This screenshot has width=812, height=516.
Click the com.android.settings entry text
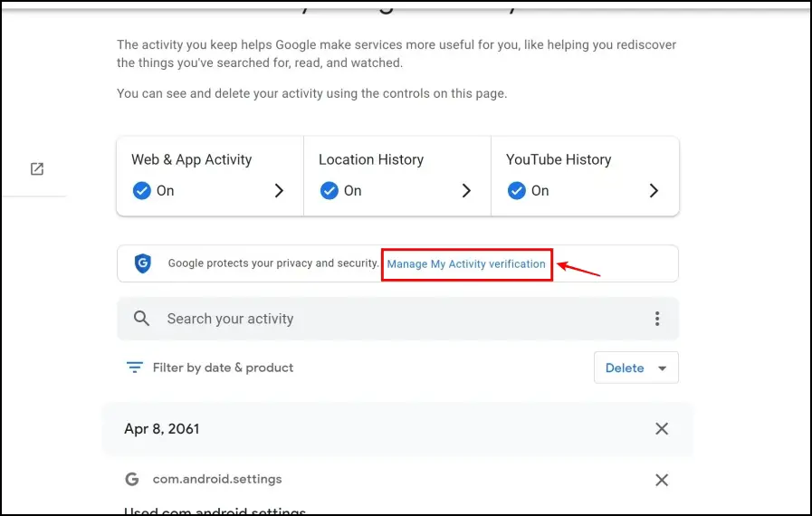point(217,479)
